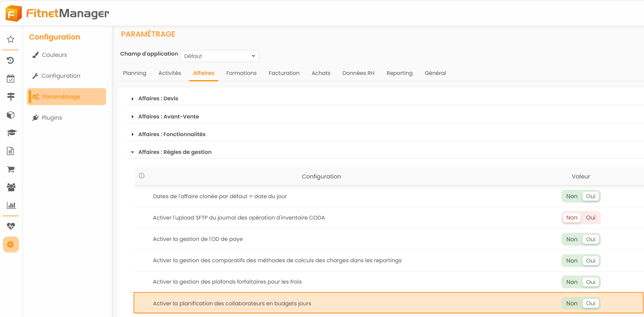Open the graduation cap training icon
Screen dimensions: 644x317
click(11, 133)
